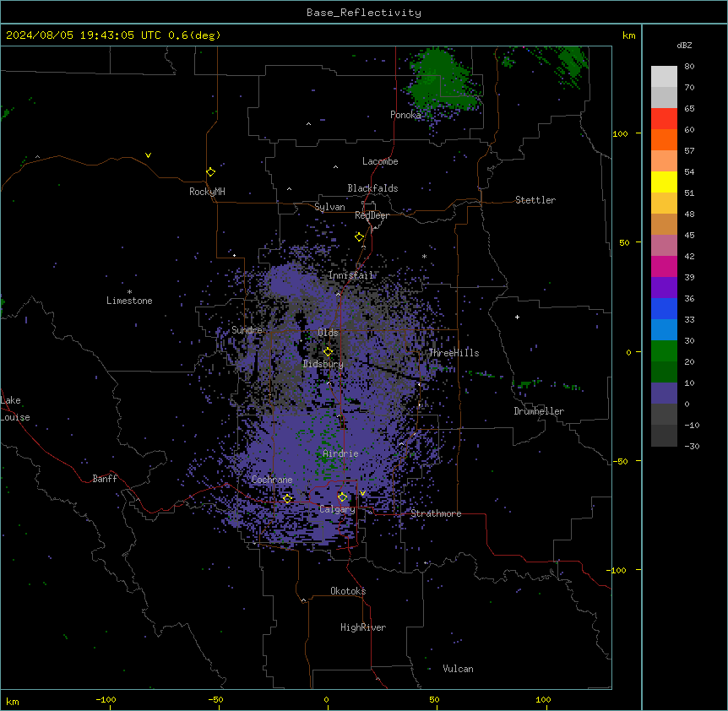This screenshot has height=711, width=728.
Task: Click the white plus marker north of Drumheller
Action: coord(517,317)
